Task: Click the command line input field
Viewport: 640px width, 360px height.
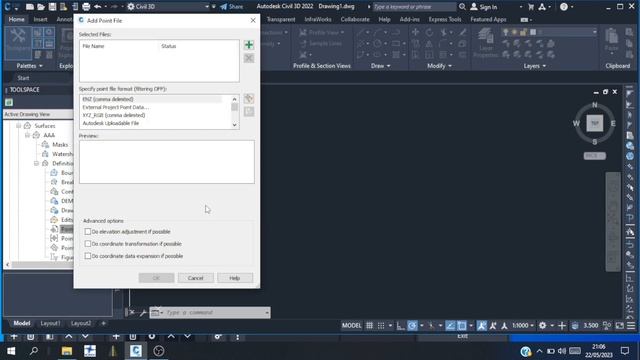Action: [214, 313]
